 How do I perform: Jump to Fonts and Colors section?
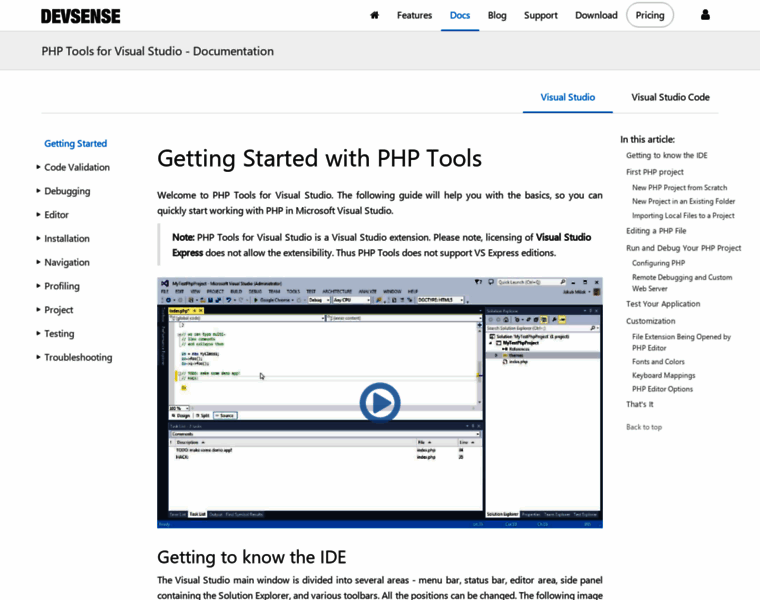click(658, 362)
